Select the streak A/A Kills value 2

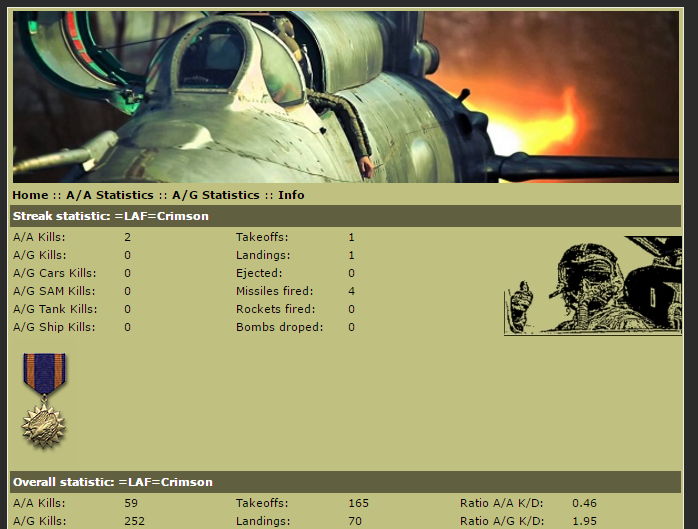[x=128, y=237]
